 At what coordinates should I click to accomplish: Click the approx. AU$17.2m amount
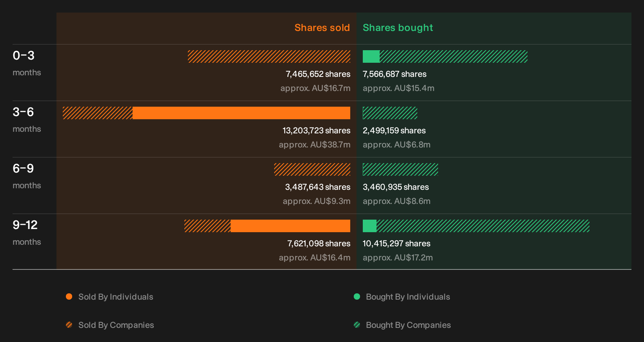(398, 258)
